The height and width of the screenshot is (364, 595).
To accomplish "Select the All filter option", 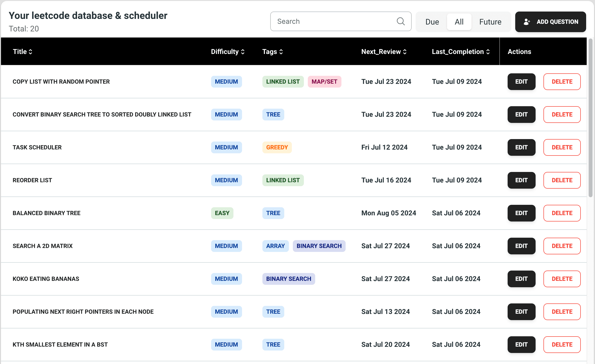I will (x=459, y=22).
